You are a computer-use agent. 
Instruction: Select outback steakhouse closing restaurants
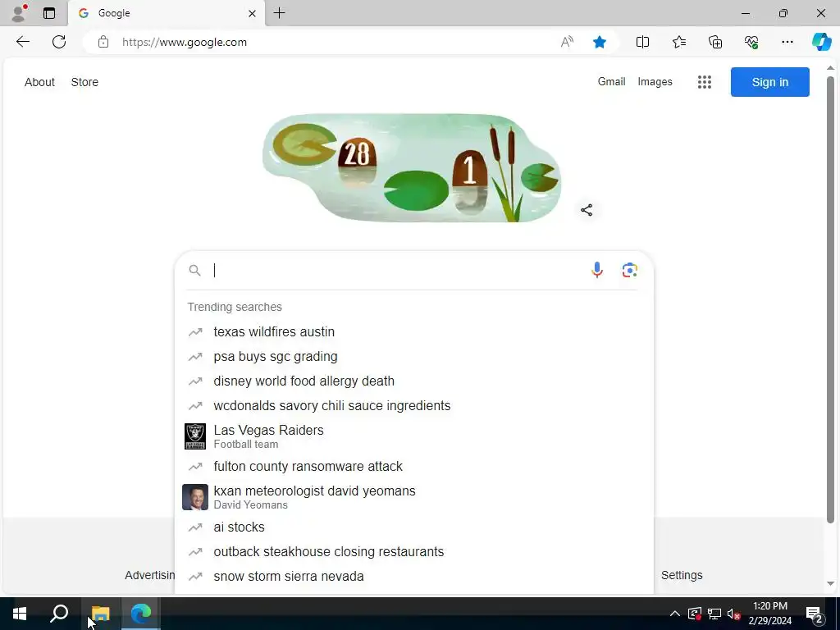(413, 552)
